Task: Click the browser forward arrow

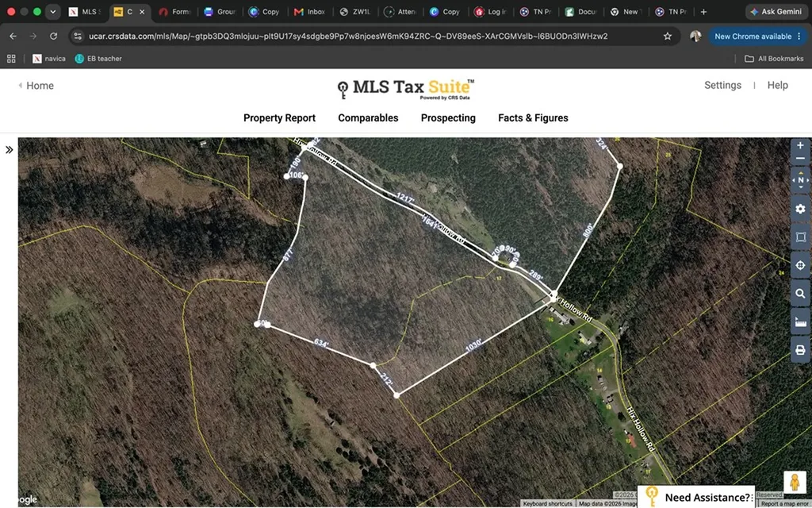Action: click(x=33, y=36)
